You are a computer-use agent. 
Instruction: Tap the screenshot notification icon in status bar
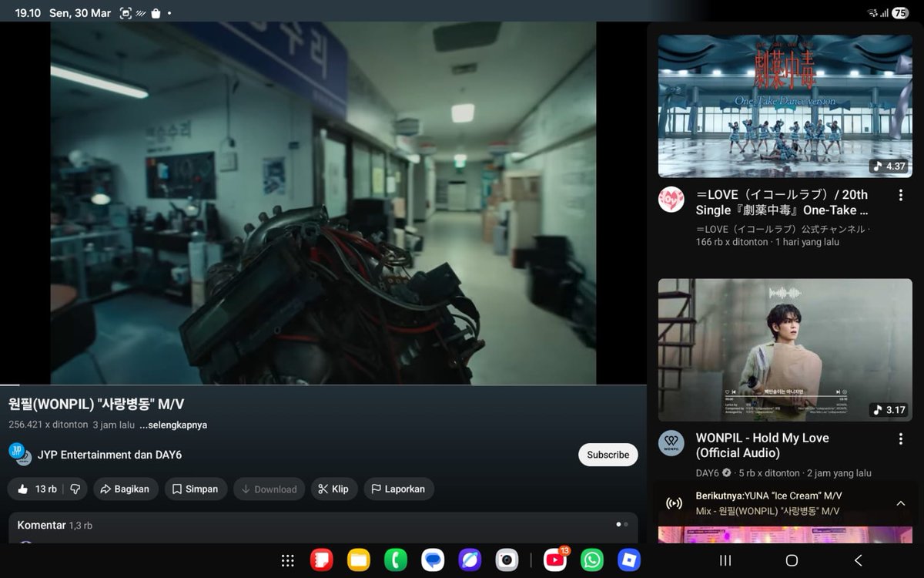pos(126,13)
